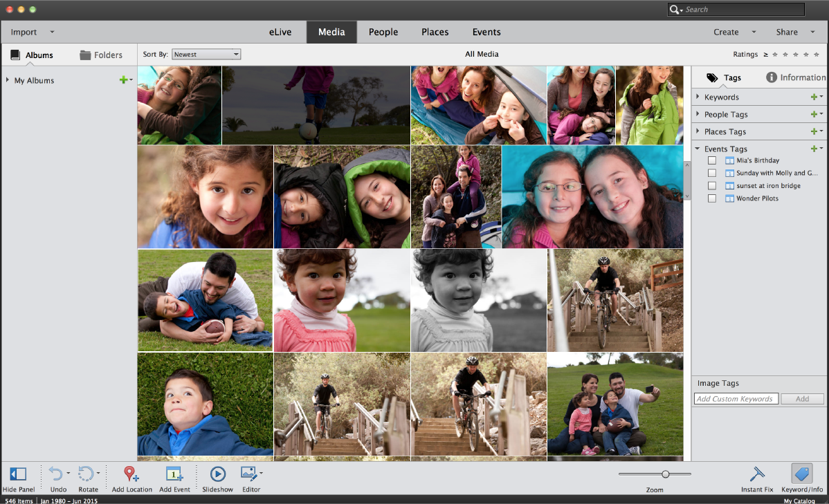Viewport: 829px width, 504px height.
Task: Click the thumbnail grid vertical scrollbar
Action: coord(687,180)
